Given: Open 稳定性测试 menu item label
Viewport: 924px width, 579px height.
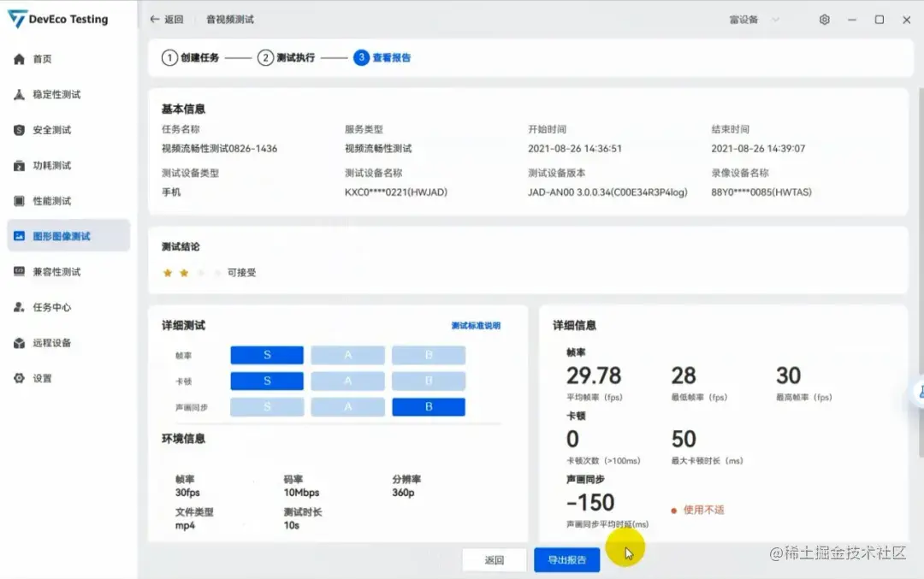Looking at the screenshot, I should (x=56, y=94).
